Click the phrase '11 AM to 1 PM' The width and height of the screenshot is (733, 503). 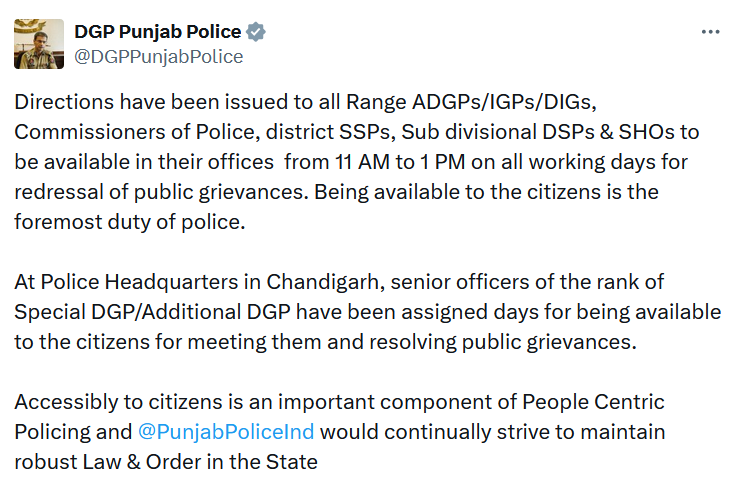point(400,162)
